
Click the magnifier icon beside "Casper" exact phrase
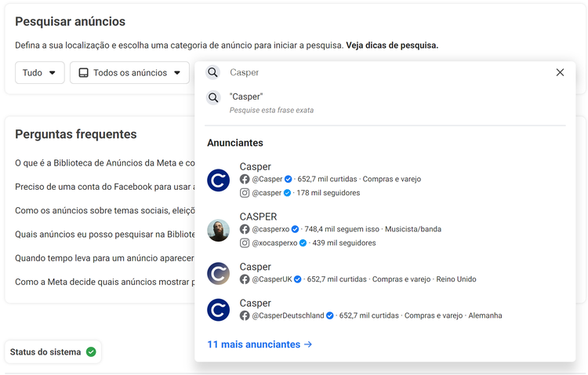coord(213,98)
